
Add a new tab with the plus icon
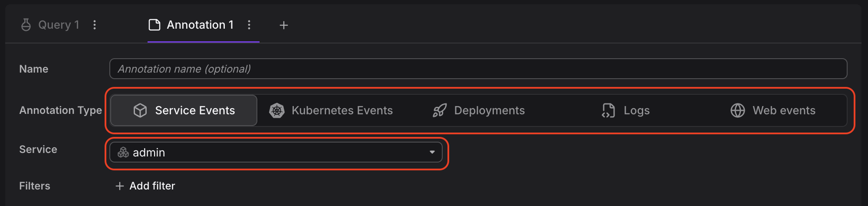coord(284,25)
